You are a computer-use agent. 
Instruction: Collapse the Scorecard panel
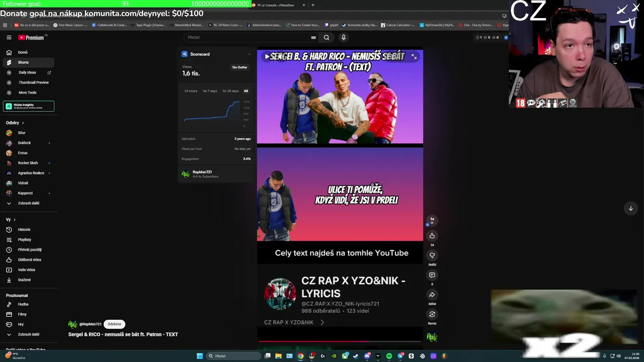(250, 54)
